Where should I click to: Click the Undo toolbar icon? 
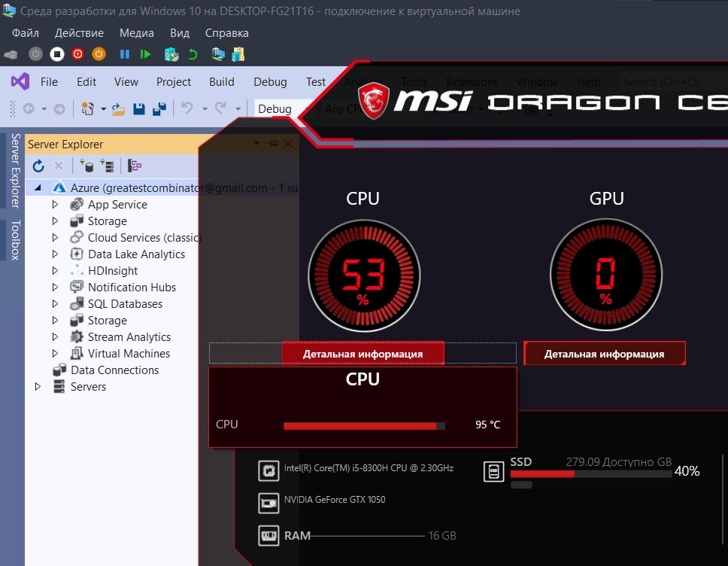pyautogui.click(x=187, y=108)
